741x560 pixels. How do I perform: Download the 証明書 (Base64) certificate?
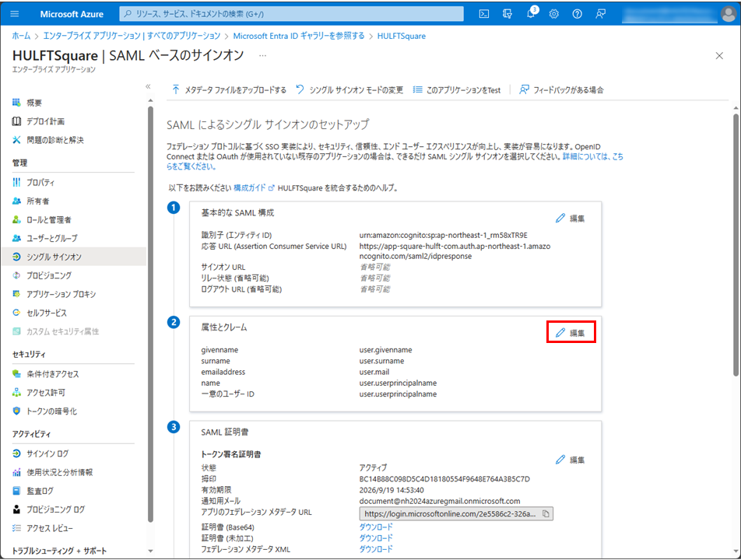click(x=375, y=527)
